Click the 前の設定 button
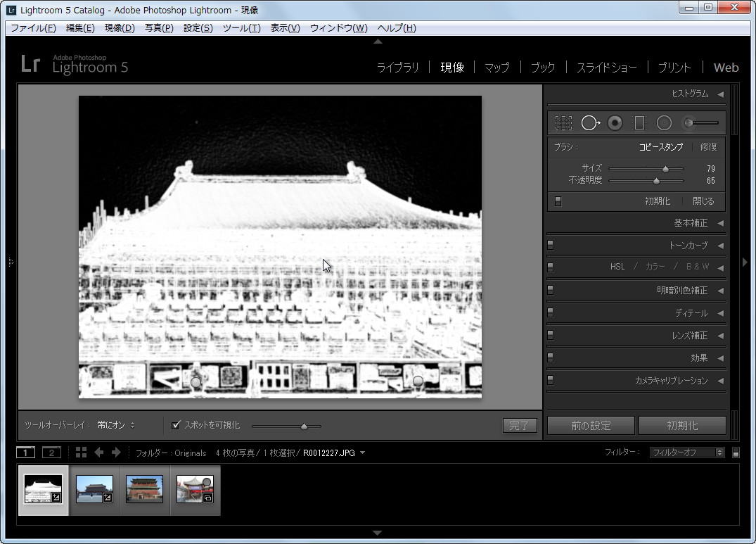 coord(591,425)
